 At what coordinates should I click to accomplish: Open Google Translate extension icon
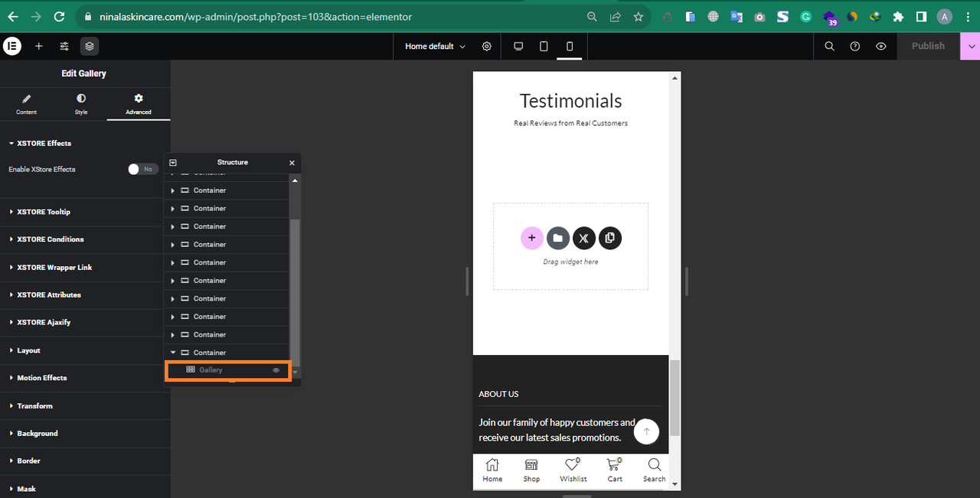(x=737, y=16)
